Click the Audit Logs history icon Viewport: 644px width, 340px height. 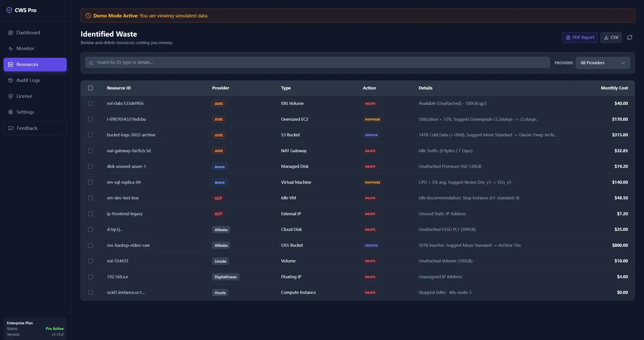[10, 81]
